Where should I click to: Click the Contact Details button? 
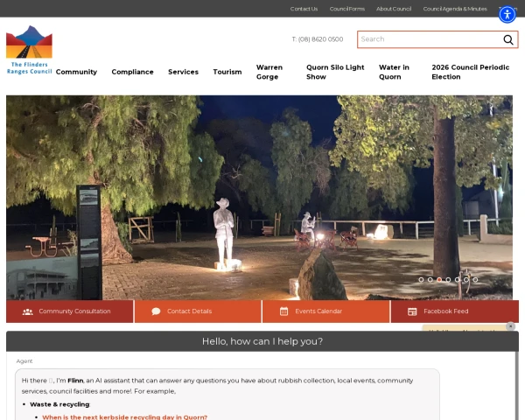click(x=198, y=311)
